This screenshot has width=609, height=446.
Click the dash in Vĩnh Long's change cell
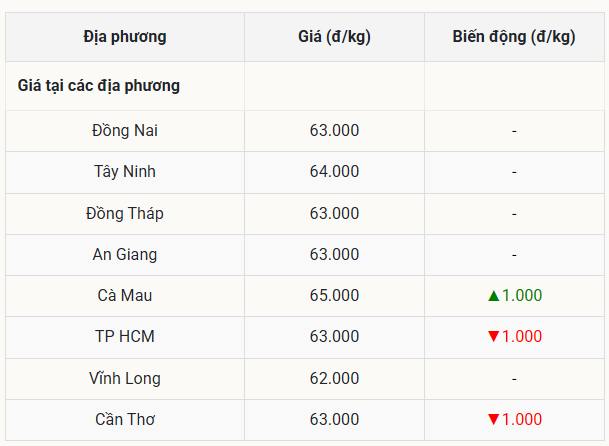click(513, 378)
